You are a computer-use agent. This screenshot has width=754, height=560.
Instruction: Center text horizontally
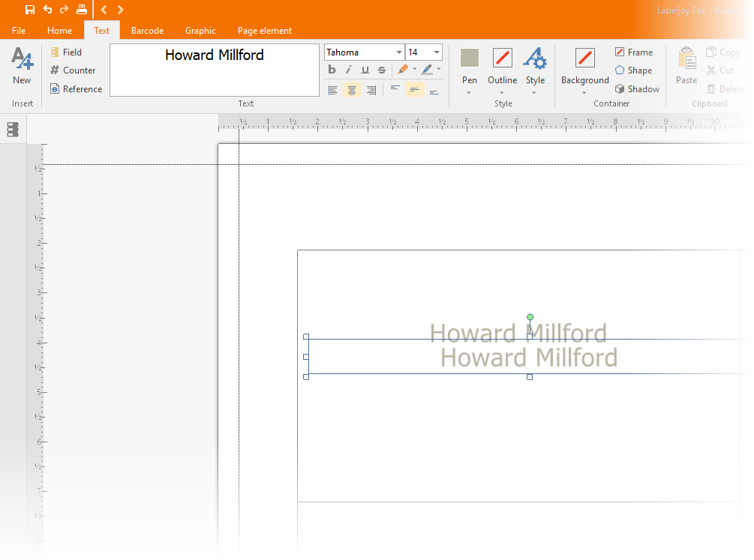tap(352, 91)
